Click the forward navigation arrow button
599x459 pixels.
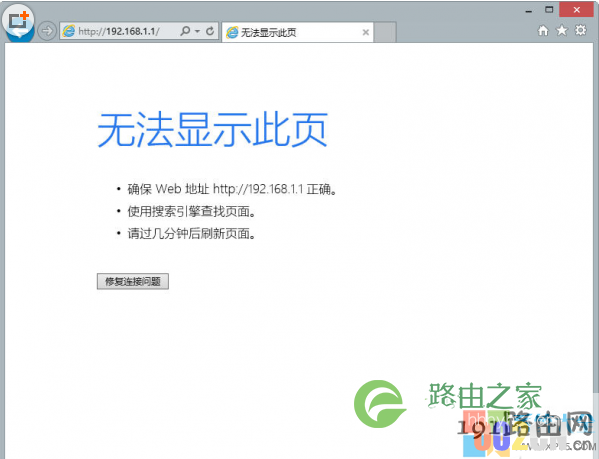(x=47, y=31)
